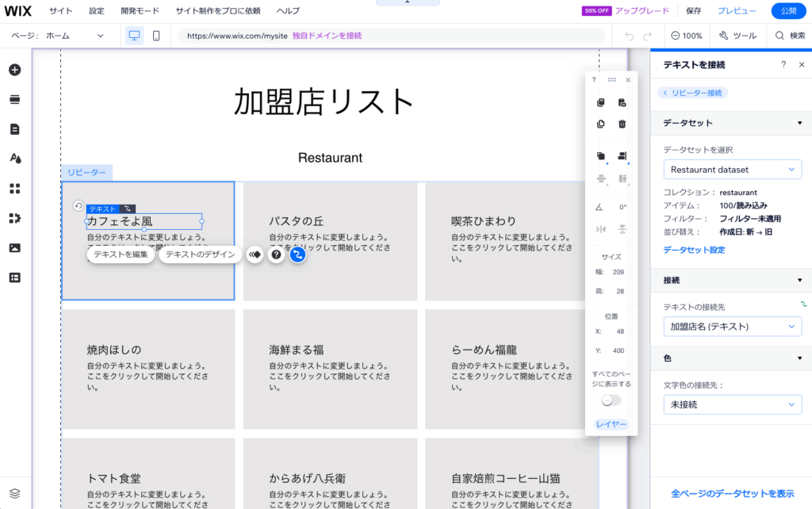Open the undo arrow icon

click(x=630, y=36)
